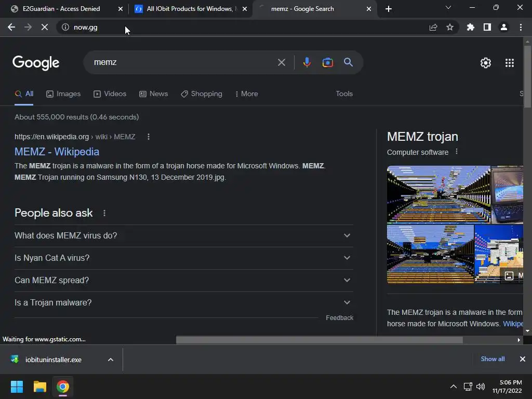Start a voice search with the microphone
532x399 pixels.
pyautogui.click(x=307, y=62)
